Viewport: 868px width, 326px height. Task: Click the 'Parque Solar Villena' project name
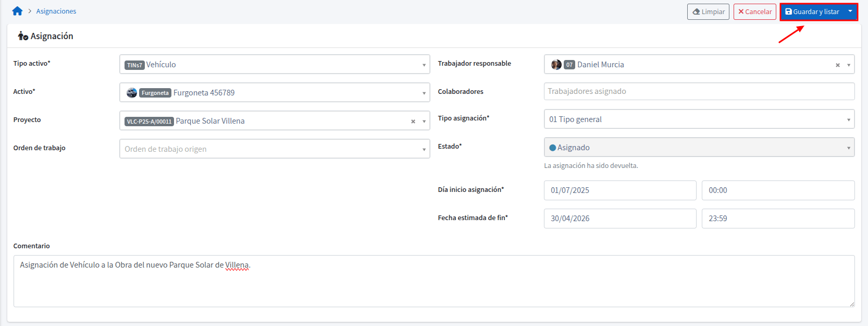[x=210, y=121]
